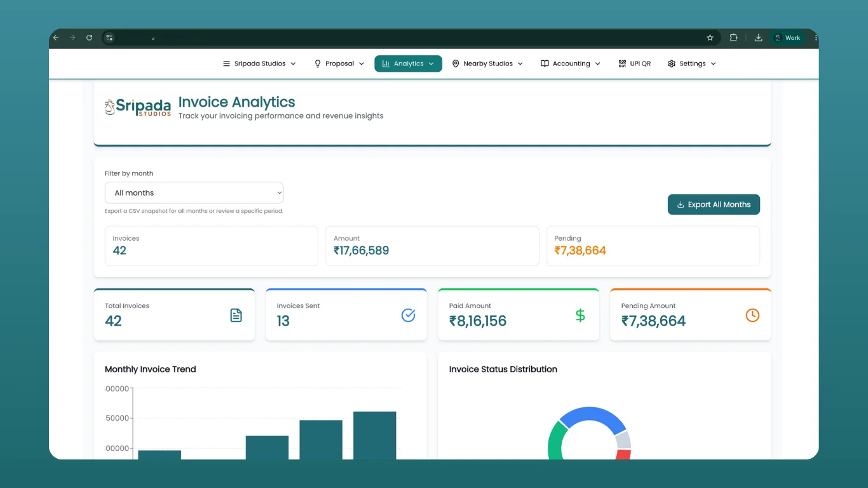Image resolution: width=868 pixels, height=488 pixels.
Task: Click the Pending ₹7,38,664 value in summary
Action: point(580,250)
